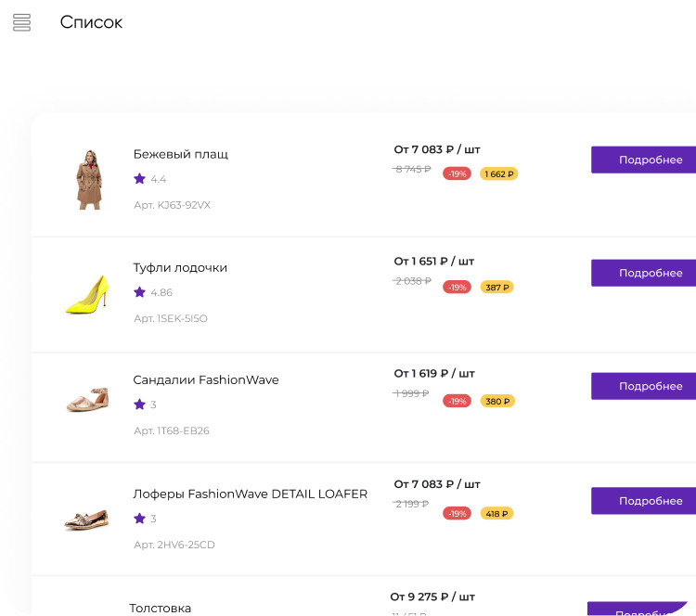This screenshot has width=696, height=616.
Task: Click the star icon next to 4.86 rating
Action: tap(139, 292)
